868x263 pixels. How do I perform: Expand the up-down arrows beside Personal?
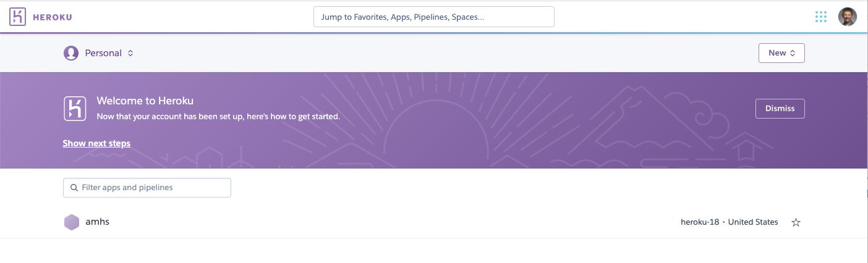[130, 53]
